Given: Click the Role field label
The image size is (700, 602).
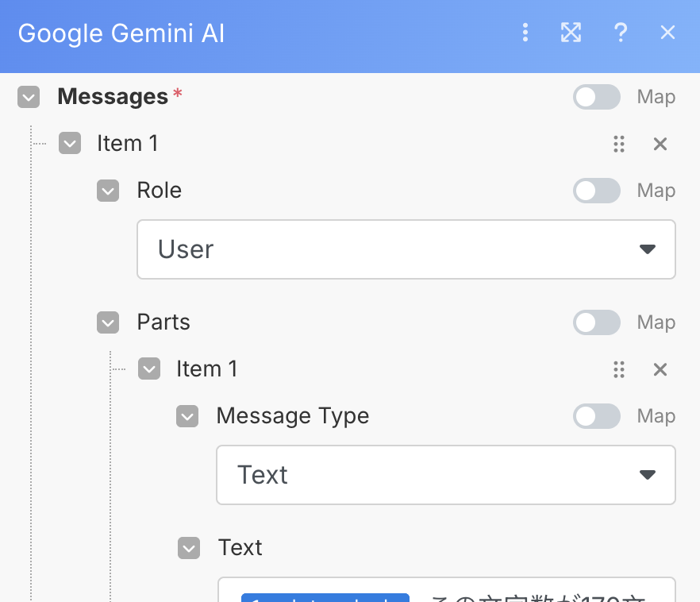Looking at the screenshot, I should (x=160, y=191).
